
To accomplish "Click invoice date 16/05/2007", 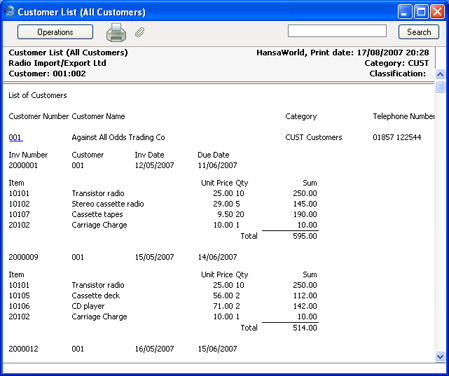I will click(154, 349).
